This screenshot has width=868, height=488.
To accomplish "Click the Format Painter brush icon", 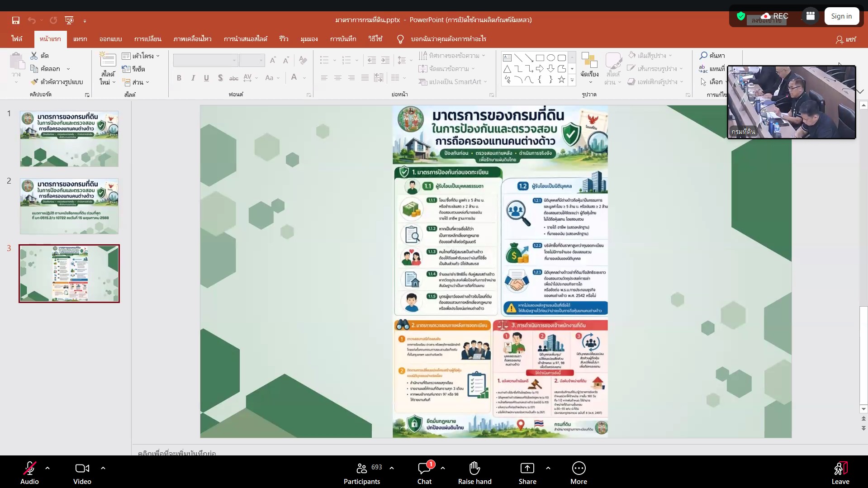I will pos(34,82).
